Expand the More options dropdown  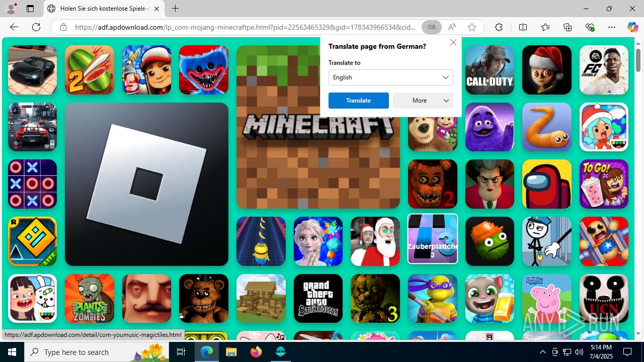(x=423, y=101)
